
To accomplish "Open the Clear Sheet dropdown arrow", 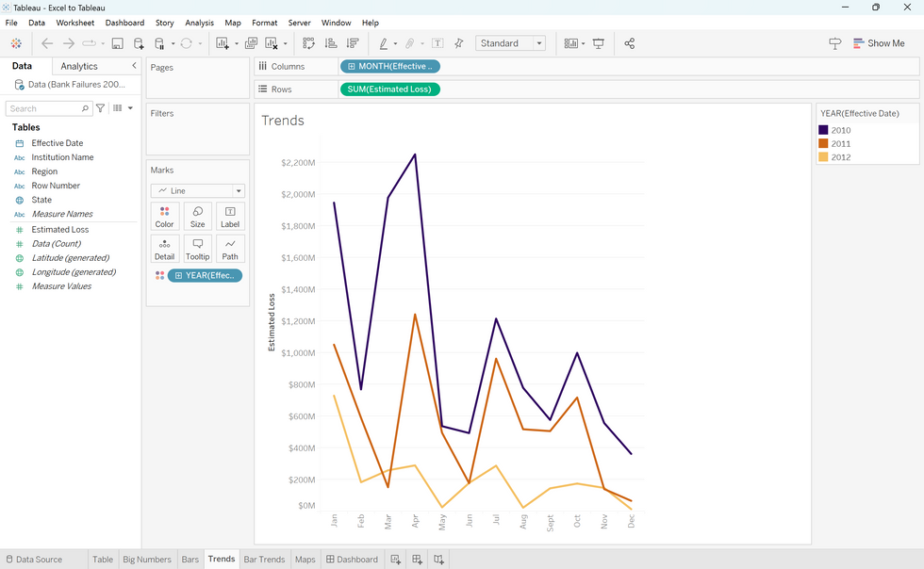I will [x=285, y=43].
